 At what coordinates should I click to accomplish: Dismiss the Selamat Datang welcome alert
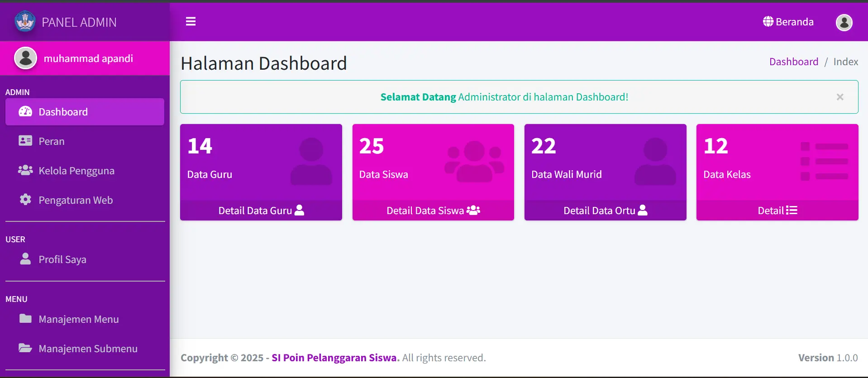pyautogui.click(x=840, y=97)
